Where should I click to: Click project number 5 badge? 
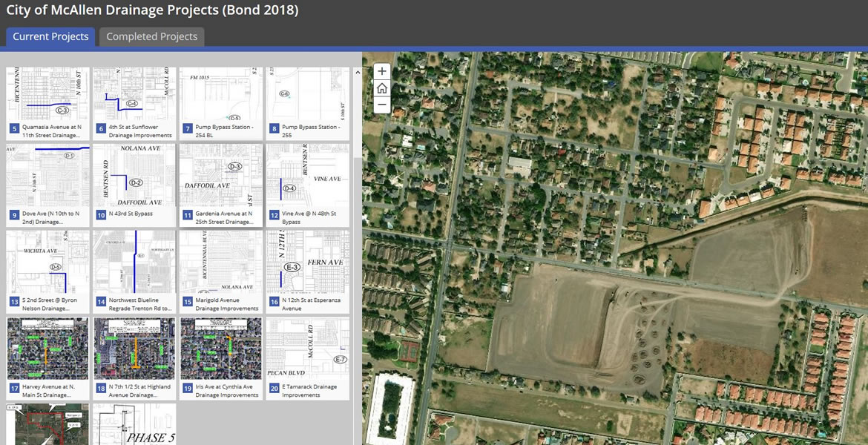[x=14, y=129]
